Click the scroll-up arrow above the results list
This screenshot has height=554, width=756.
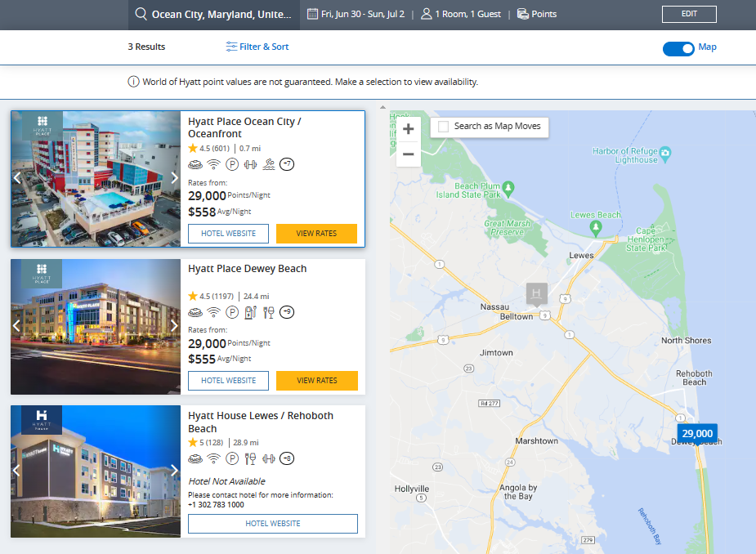[382, 107]
